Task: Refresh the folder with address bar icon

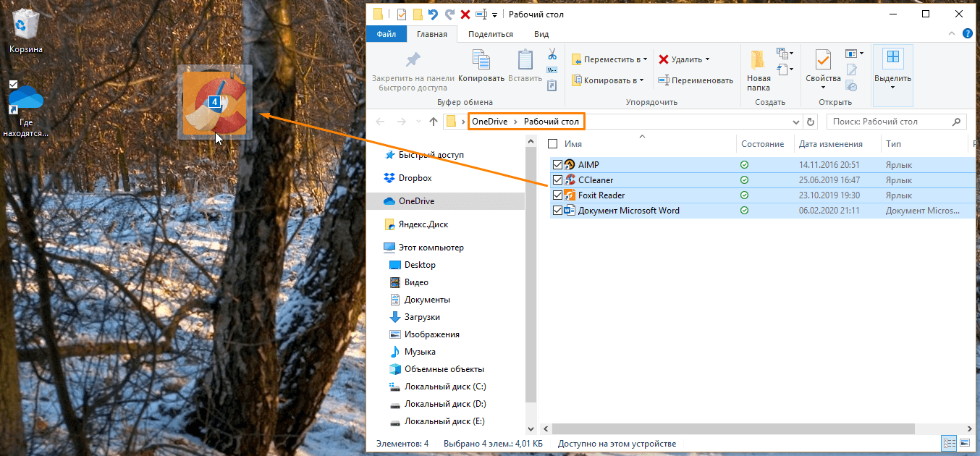Action: 811,122
